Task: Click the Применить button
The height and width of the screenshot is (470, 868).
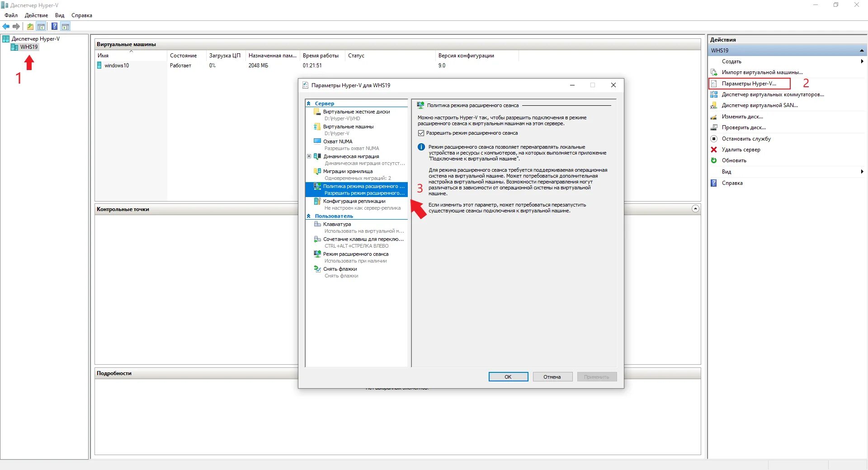Action: [597, 377]
